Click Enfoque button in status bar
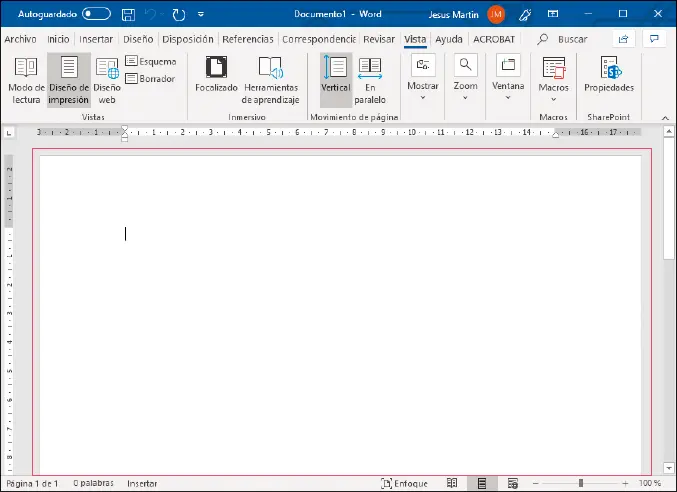 pyautogui.click(x=404, y=483)
